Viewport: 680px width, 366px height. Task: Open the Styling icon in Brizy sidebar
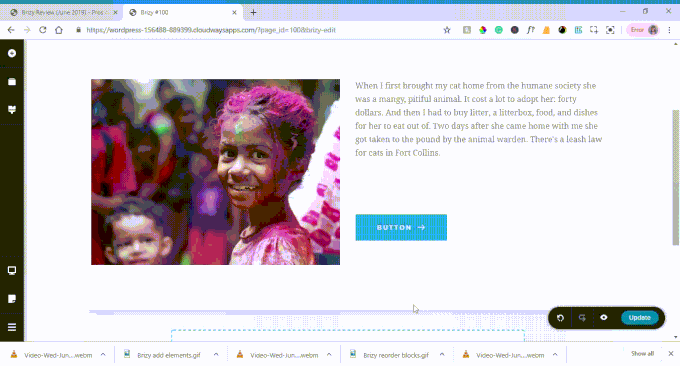(x=12, y=109)
